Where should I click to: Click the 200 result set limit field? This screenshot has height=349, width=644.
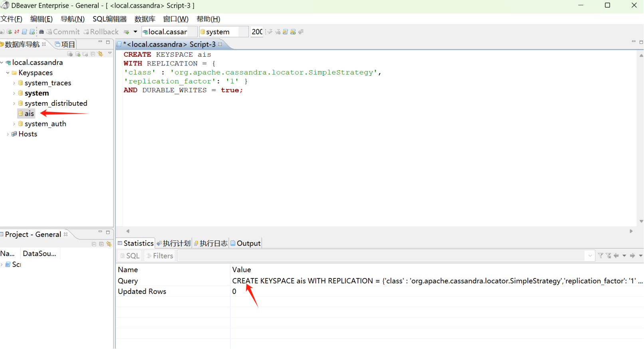pyautogui.click(x=257, y=32)
